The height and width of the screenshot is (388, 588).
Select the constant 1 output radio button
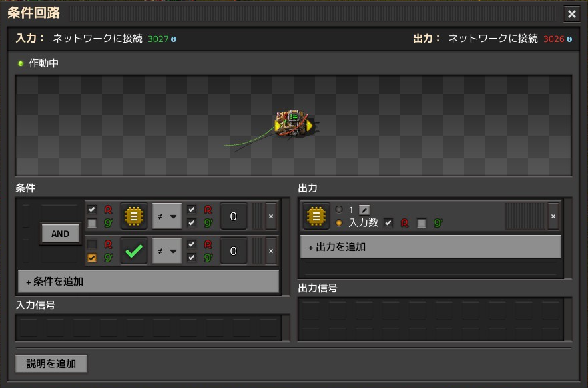339,210
